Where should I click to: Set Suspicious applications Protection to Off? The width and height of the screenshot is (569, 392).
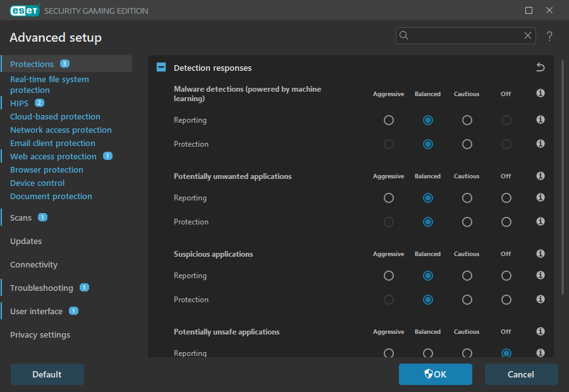pos(506,300)
